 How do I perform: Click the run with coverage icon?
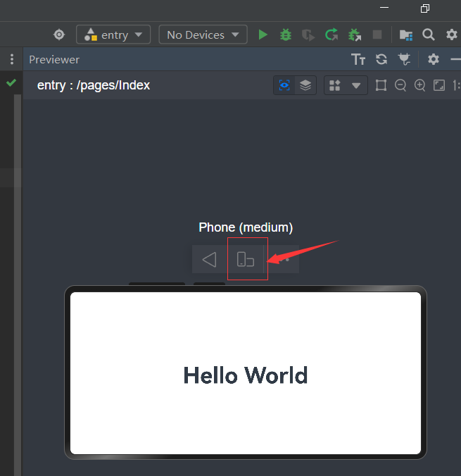(x=308, y=35)
